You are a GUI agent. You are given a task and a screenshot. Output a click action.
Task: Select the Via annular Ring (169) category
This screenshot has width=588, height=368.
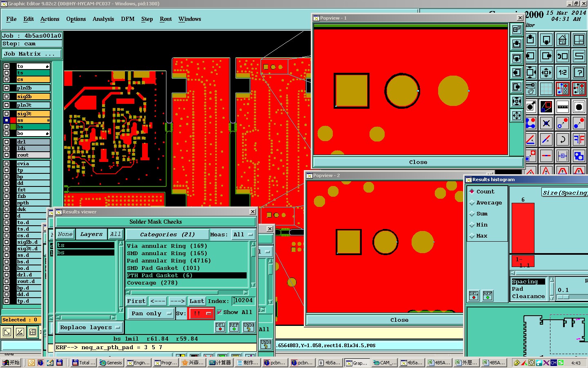tap(187, 246)
